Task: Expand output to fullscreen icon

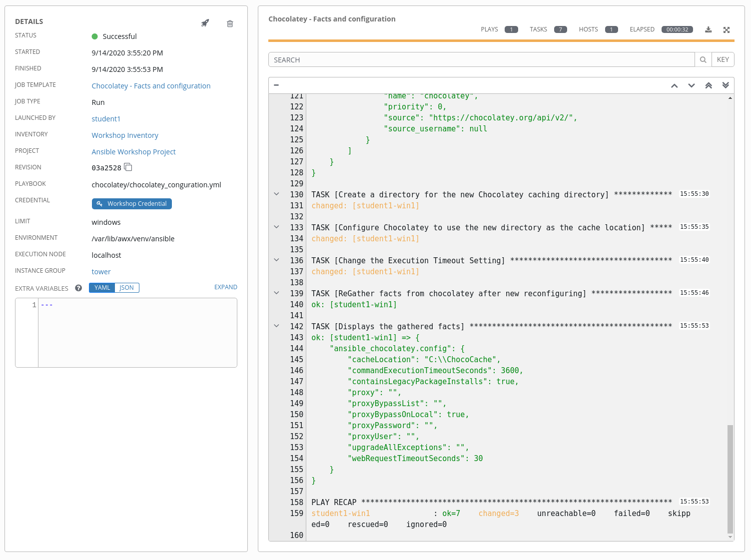Action: [727, 30]
